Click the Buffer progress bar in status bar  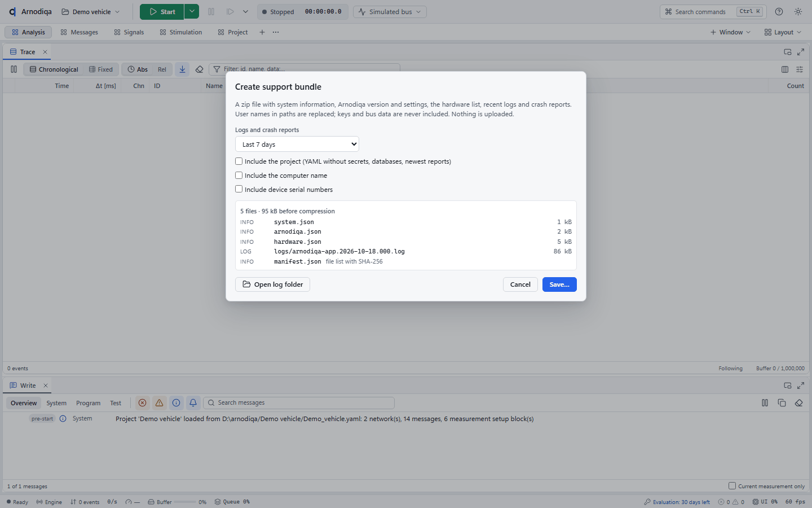(185, 502)
